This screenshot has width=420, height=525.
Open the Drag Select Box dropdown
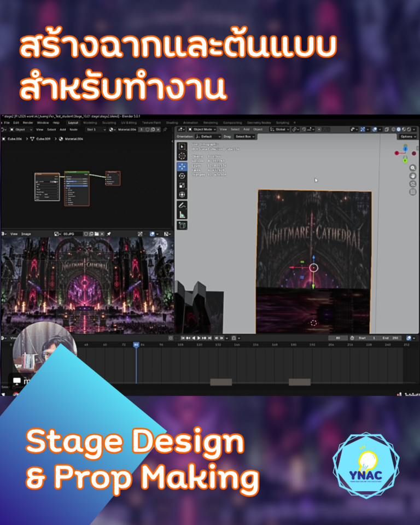click(x=245, y=136)
